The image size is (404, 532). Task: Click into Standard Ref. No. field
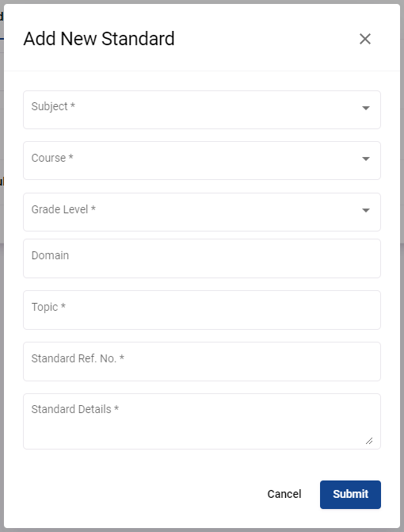pos(202,362)
